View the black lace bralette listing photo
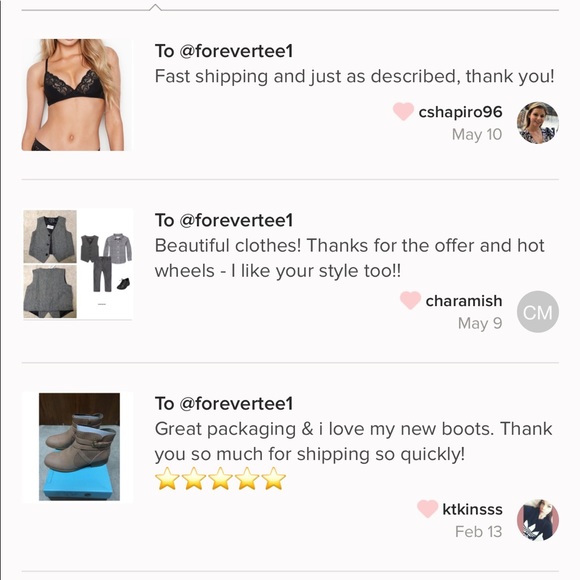 (76, 95)
